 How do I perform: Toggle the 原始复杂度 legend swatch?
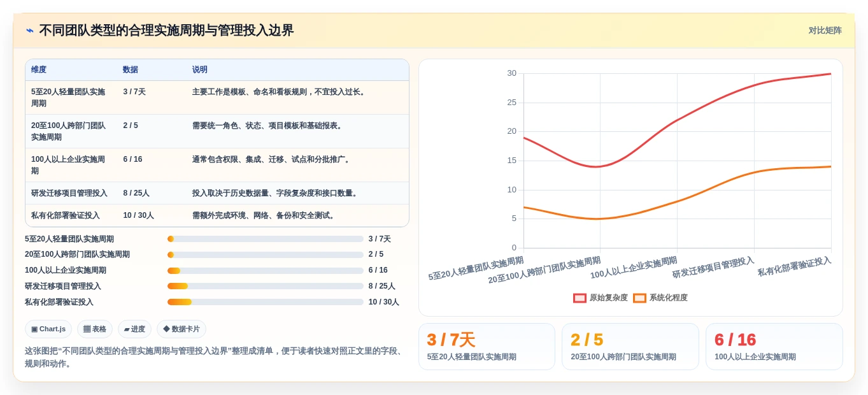[x=580, y=298]
